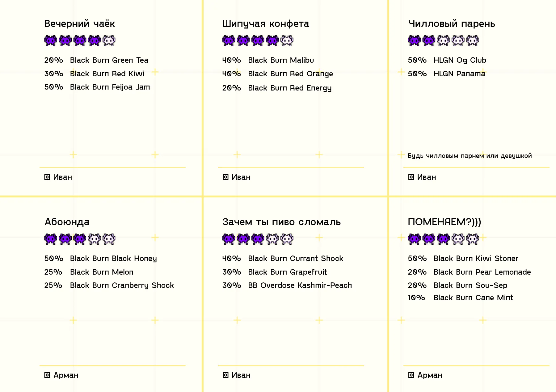The image size is (556, 392).
Task: Select the ПОМЕНЯЕМ?))) mix title
Action: point(444,222)
